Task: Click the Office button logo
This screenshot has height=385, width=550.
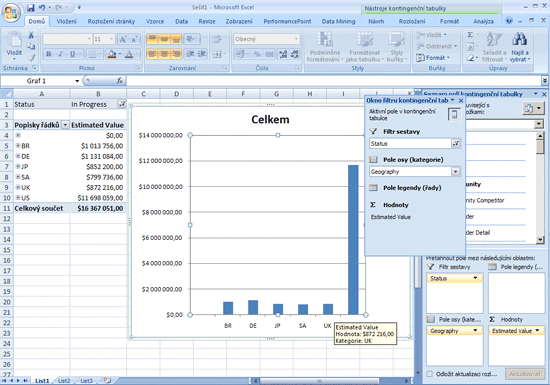Action: (x=11, y=13)
